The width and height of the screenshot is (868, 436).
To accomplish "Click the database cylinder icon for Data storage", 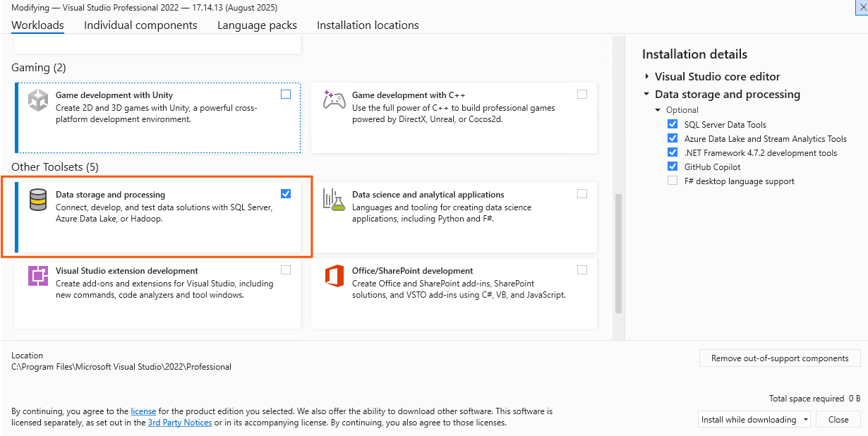I will point(38,200).
